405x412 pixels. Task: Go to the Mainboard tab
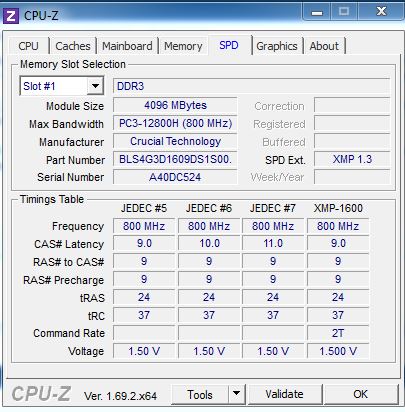[127, 46]
